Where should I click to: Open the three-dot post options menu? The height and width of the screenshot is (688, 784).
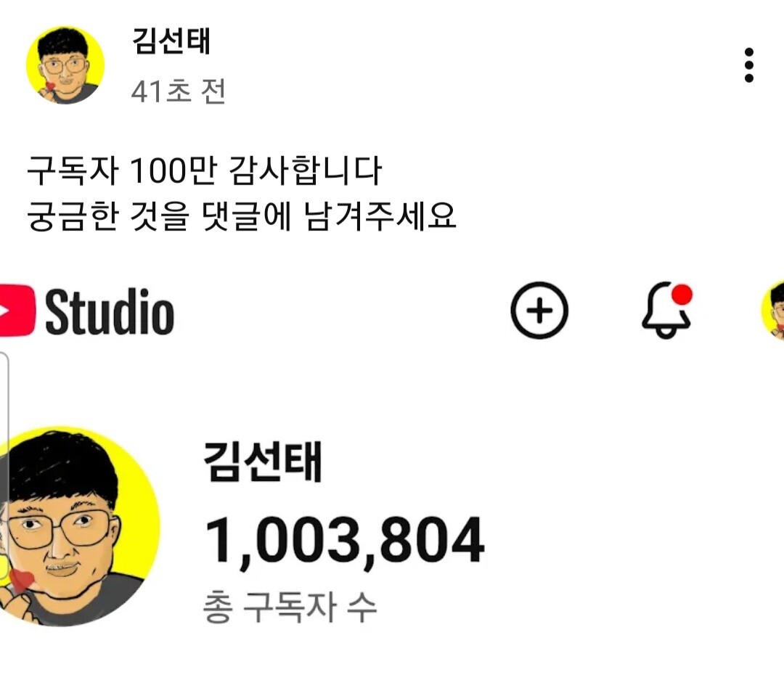[748, 65]
